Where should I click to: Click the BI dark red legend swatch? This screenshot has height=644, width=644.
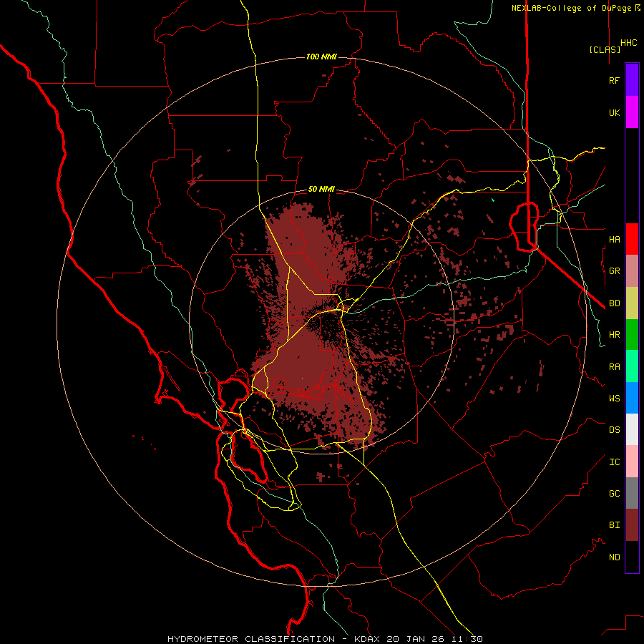(632, 525)
